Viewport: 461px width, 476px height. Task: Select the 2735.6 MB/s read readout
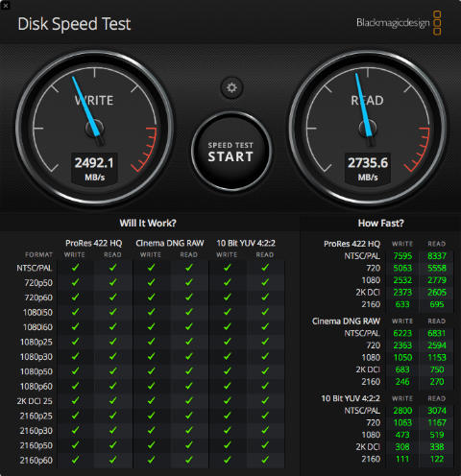click(x=368, y=168)
